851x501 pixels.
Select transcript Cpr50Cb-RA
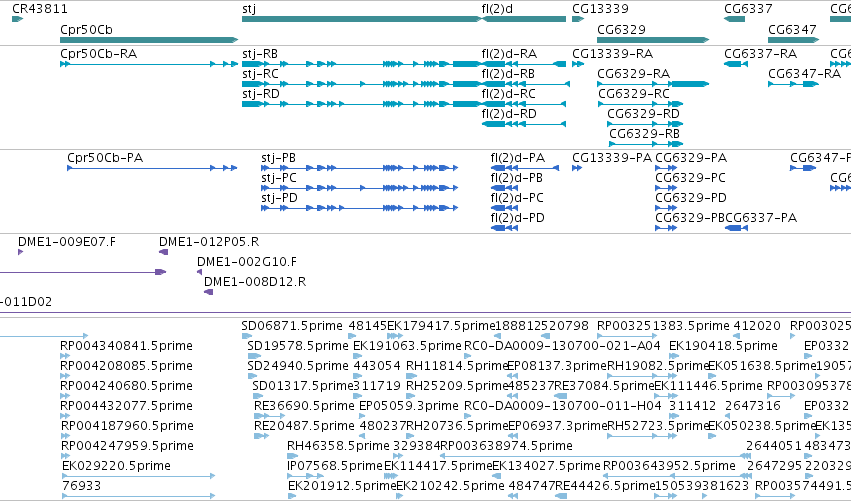149,64
